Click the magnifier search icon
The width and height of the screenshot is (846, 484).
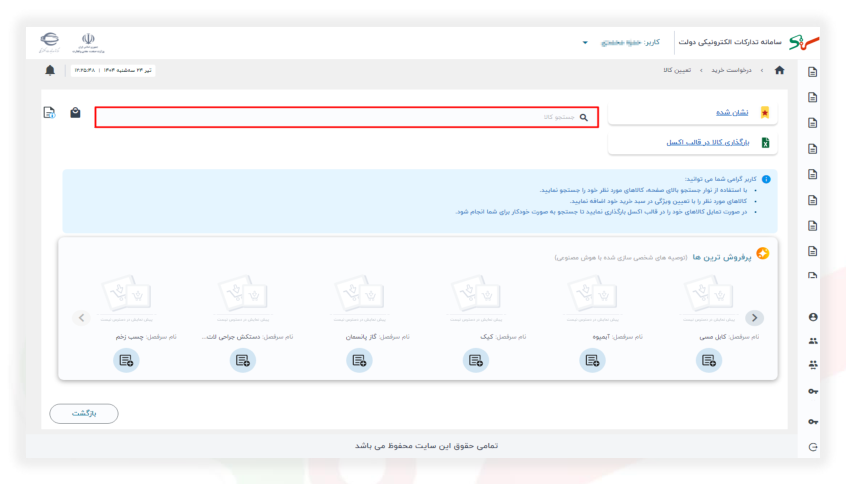(584, 117)
